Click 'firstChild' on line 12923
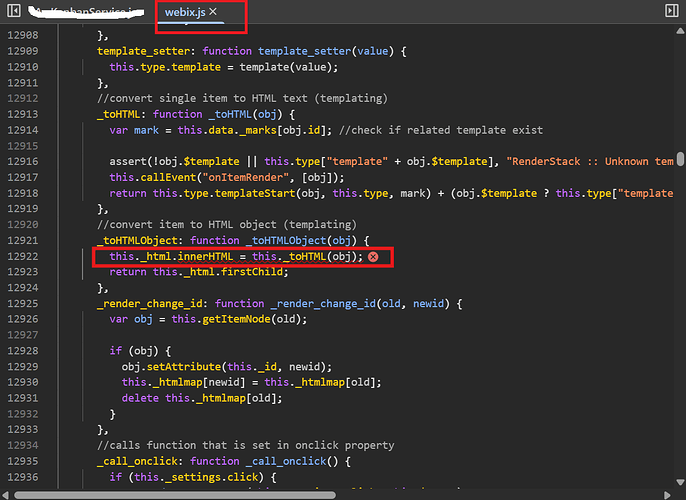This screenshot has height=500, width=686. (252, 272)
